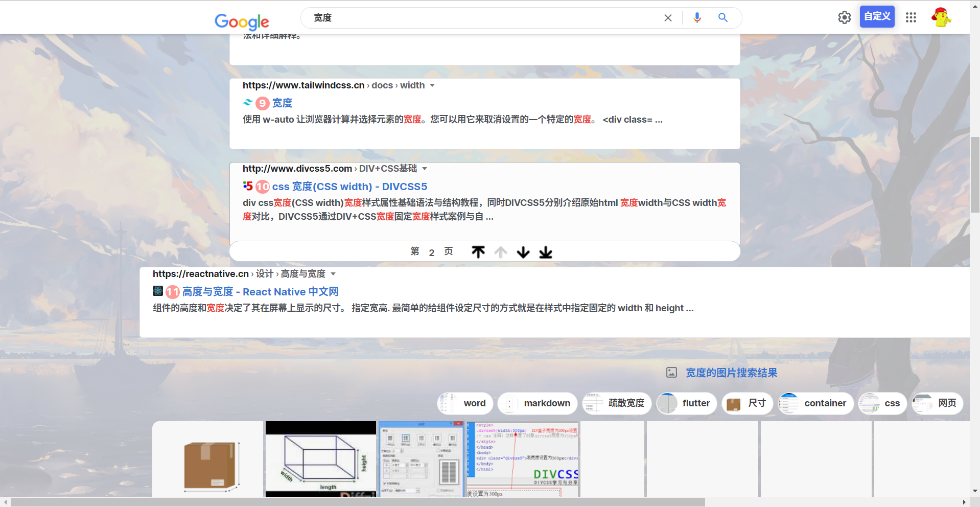The width and height of the screenshot is (980, 507).
Task: Open account avatar menu
Action: (941, 17)
